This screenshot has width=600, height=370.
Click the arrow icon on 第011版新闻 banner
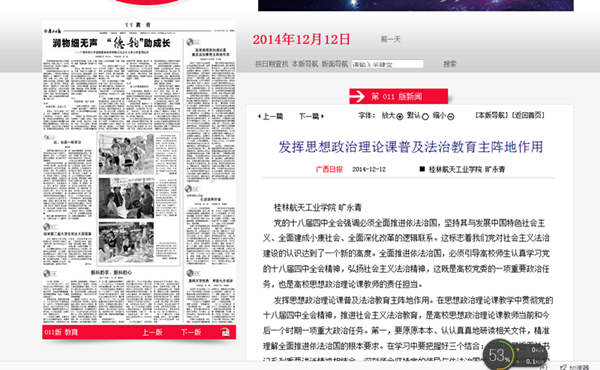point(357,96)
